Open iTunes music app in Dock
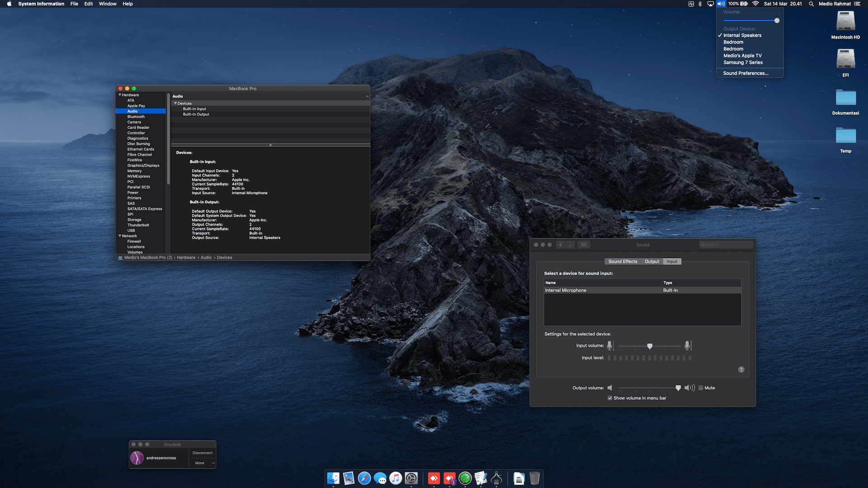The image size is (868, 488). (x=396, y=478)
